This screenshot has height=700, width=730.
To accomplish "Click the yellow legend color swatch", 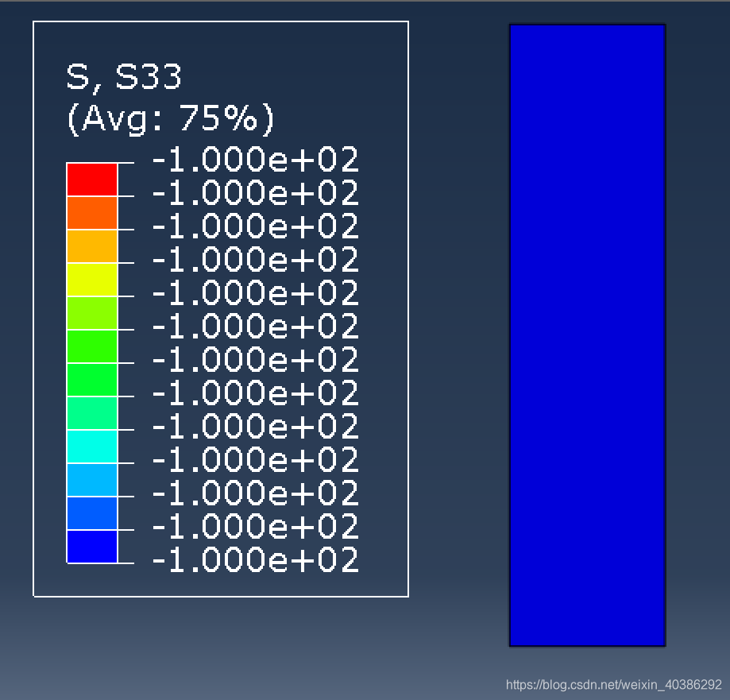I will (x=92, y=280).
